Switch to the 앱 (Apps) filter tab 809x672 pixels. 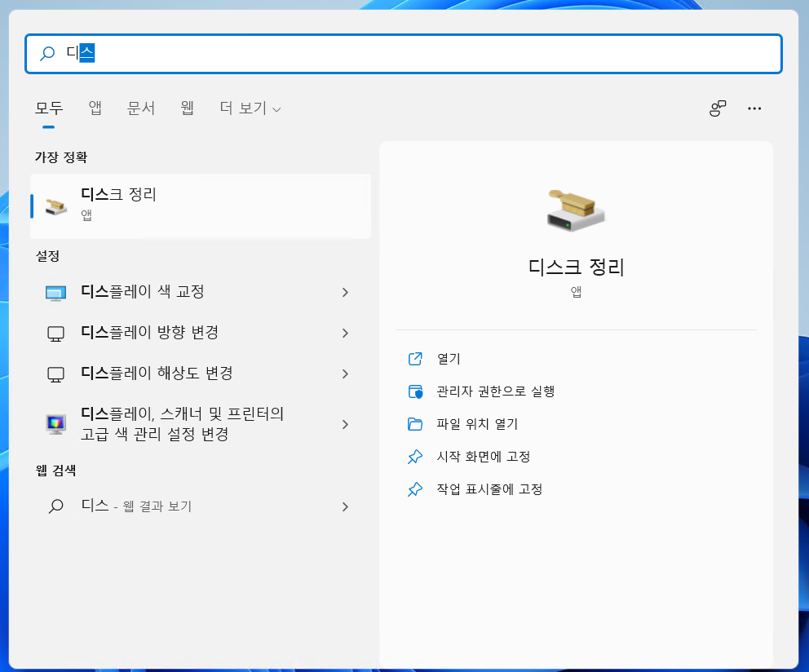pyautogui.click(x=94, y=108)
